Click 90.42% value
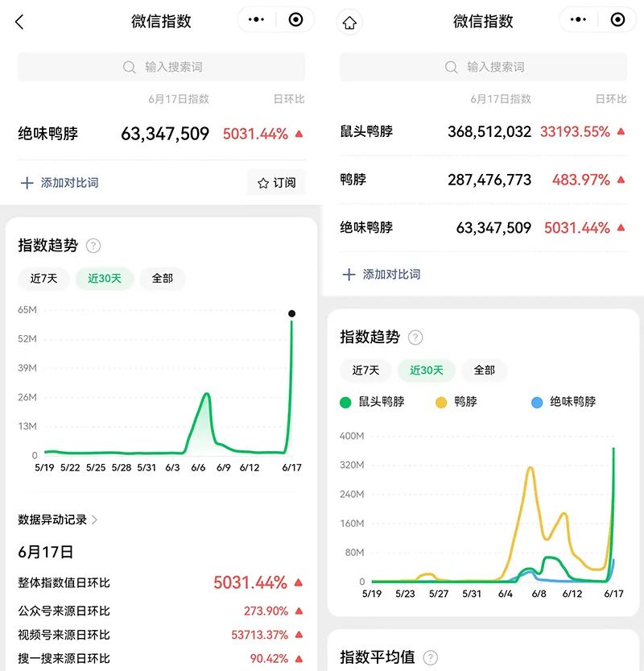The height and width of the screenshot is (671, 644). [269, 659]
